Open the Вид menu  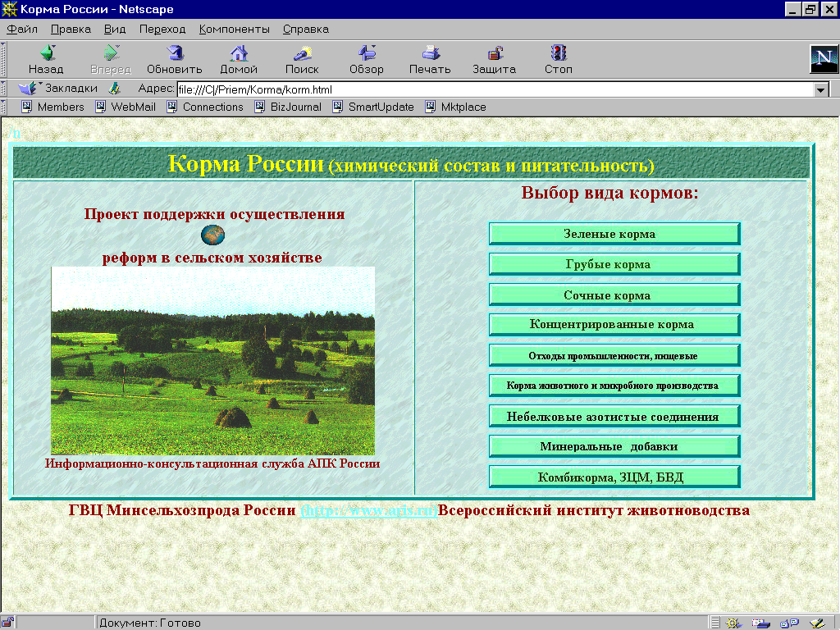pos(115,29)
